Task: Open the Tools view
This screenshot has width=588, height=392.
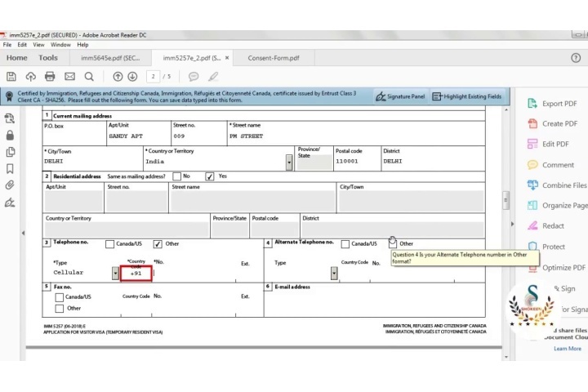Action: [48, 58]
